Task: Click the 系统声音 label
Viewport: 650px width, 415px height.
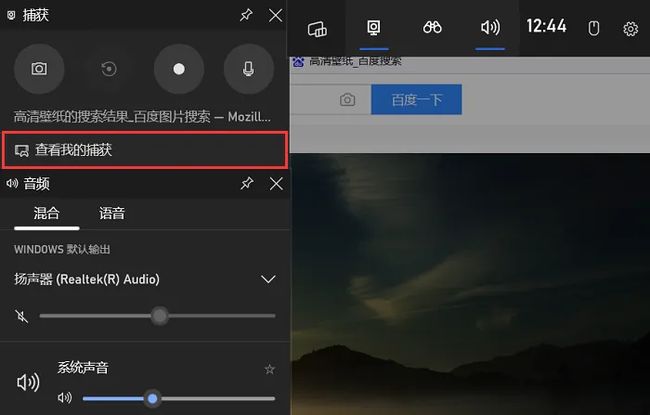Action: 83,367
